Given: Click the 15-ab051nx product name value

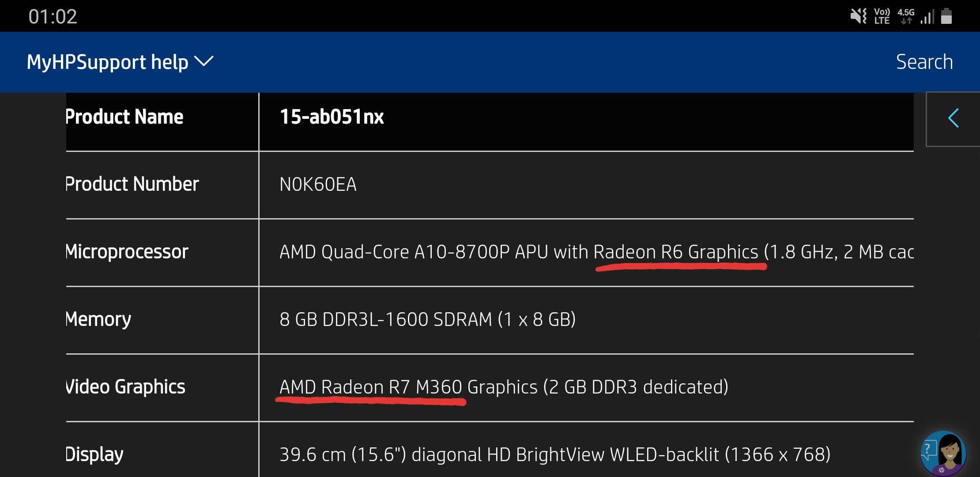Looking at the screenshot, I should [332, 117].
